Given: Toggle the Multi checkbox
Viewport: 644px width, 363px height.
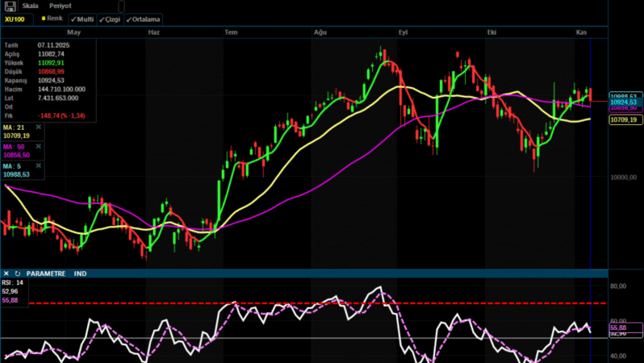Looking at the screenshot, I should [82, 18].
